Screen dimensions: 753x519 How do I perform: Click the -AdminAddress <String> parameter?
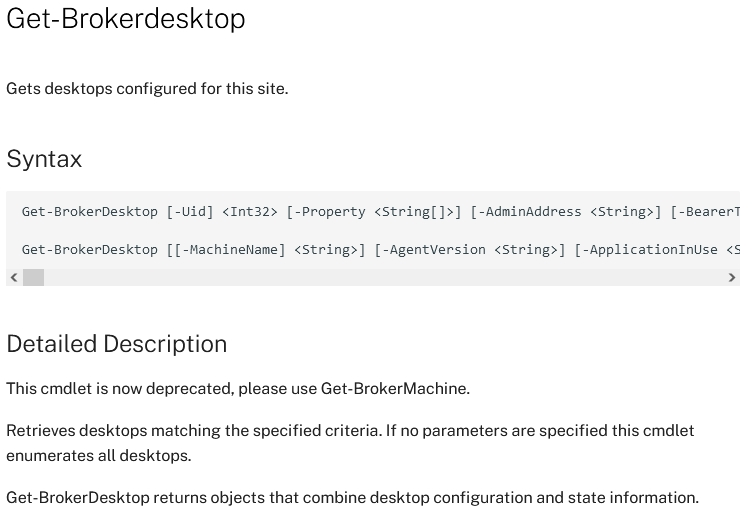coord(566,212)
